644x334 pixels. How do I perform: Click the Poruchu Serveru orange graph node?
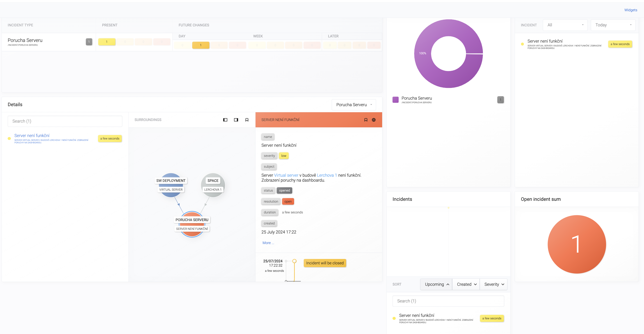[x=192, y=224]
